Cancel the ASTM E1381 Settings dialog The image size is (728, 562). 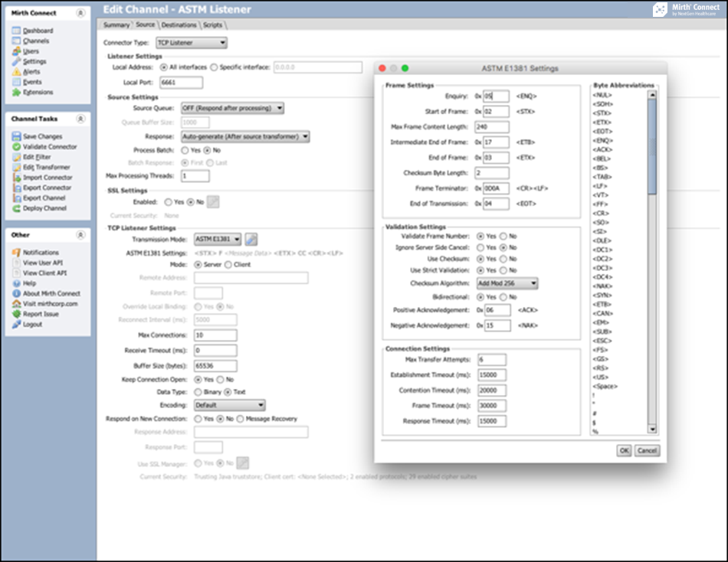coord(647,451)
